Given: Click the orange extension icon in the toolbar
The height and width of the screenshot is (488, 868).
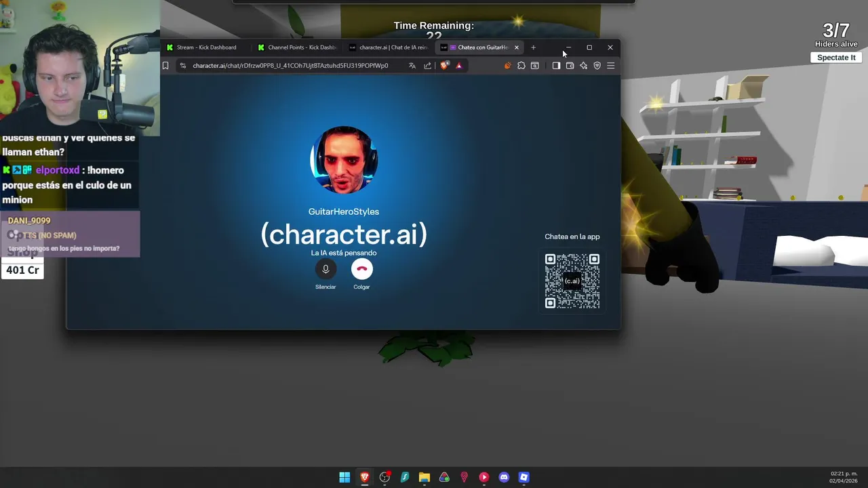Looking at the screenshot, I should 507,66.
